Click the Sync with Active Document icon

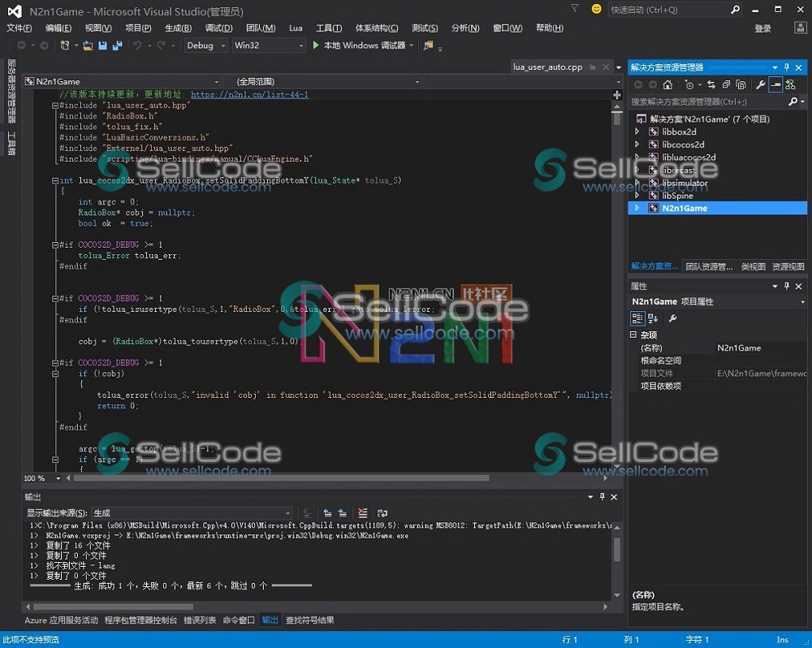[x=711, y=84]
